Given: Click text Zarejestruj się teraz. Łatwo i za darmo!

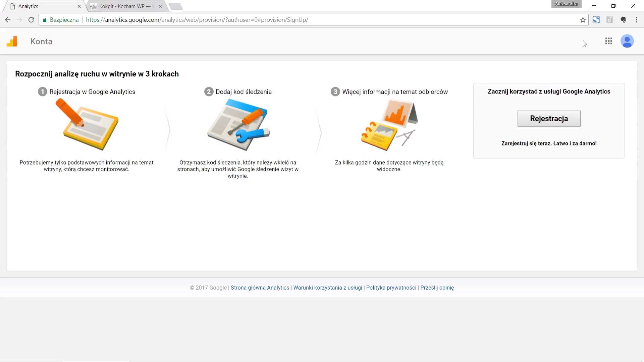Looking at the screenshot, I should click(x=549, y=143).
